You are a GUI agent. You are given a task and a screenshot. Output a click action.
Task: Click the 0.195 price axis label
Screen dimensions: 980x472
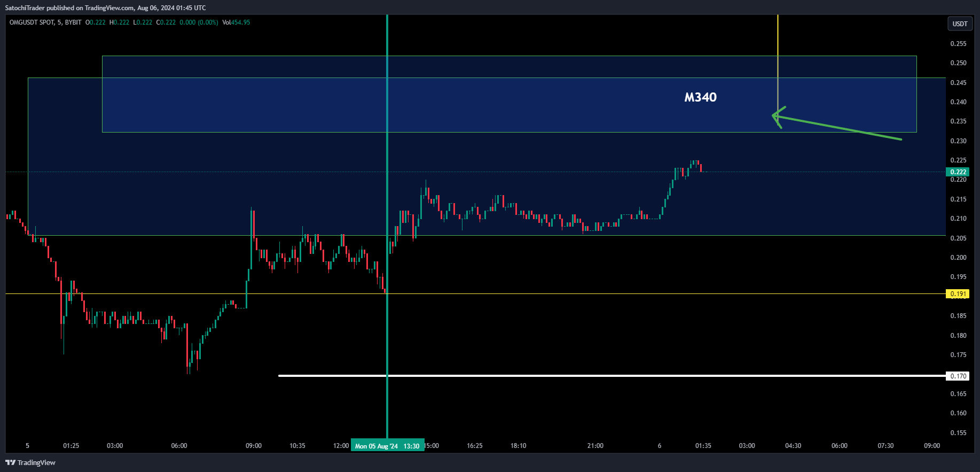pos(958,277)
